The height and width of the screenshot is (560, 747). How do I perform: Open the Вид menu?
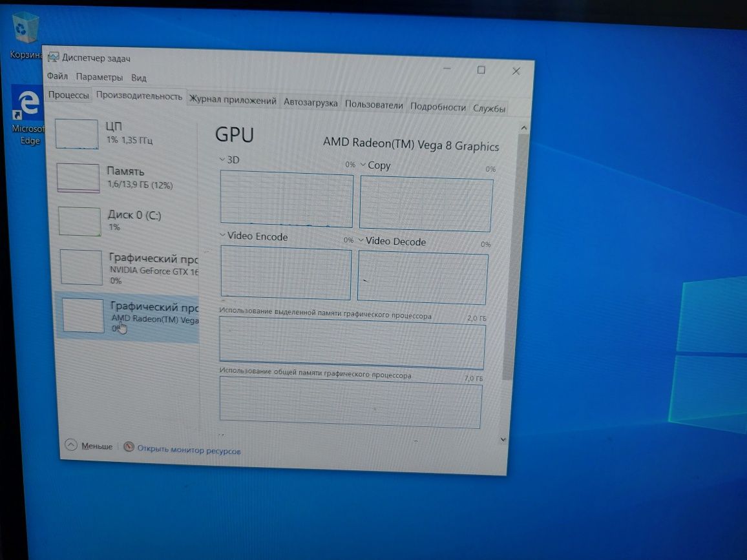tap(139, 78)
